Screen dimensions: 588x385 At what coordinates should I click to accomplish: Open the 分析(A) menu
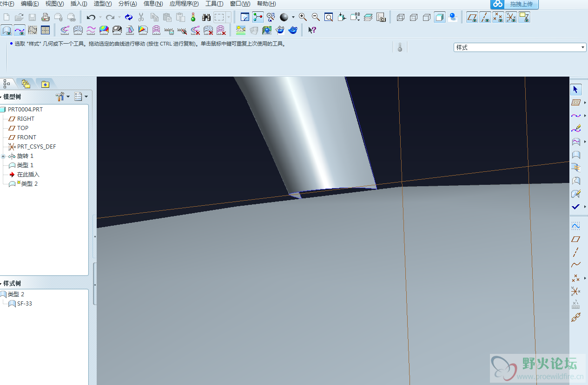pos(127,4)
